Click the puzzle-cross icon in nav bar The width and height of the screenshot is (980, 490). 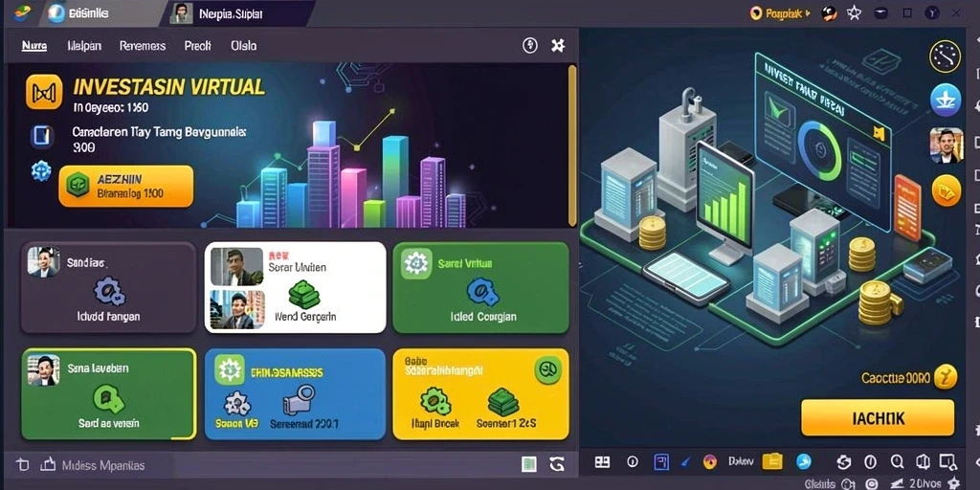[558, 45]
